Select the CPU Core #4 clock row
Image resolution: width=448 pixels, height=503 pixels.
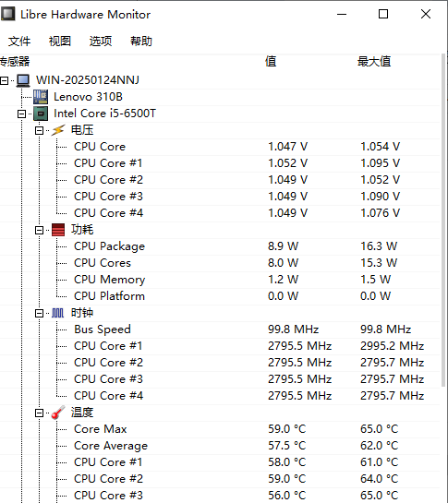220,396
